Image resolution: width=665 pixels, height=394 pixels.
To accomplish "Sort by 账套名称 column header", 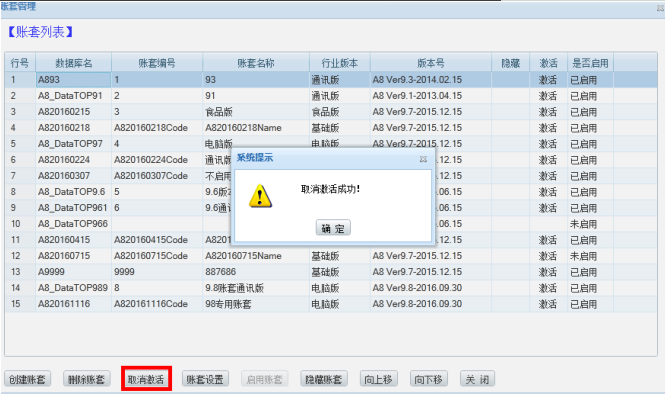I will 256,63.
